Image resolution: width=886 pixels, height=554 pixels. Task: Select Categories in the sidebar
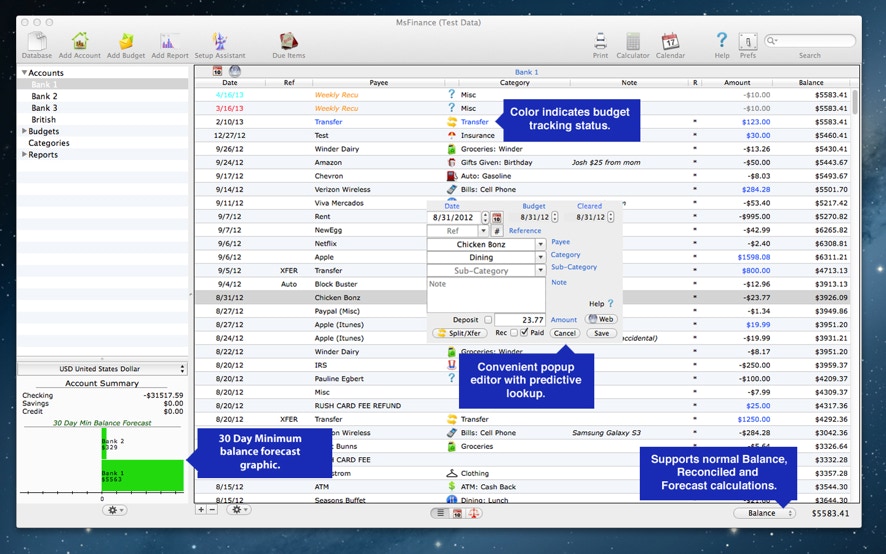pos(49,143)
